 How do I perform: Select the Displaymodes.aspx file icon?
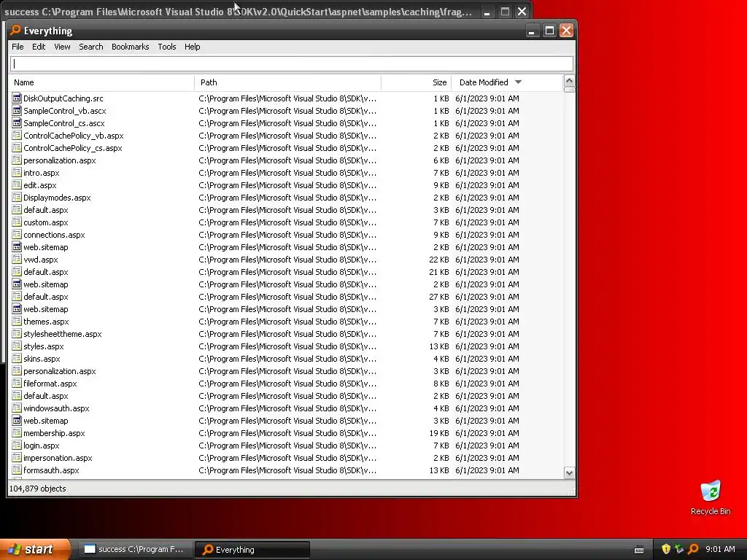click(x=17, y=197)
